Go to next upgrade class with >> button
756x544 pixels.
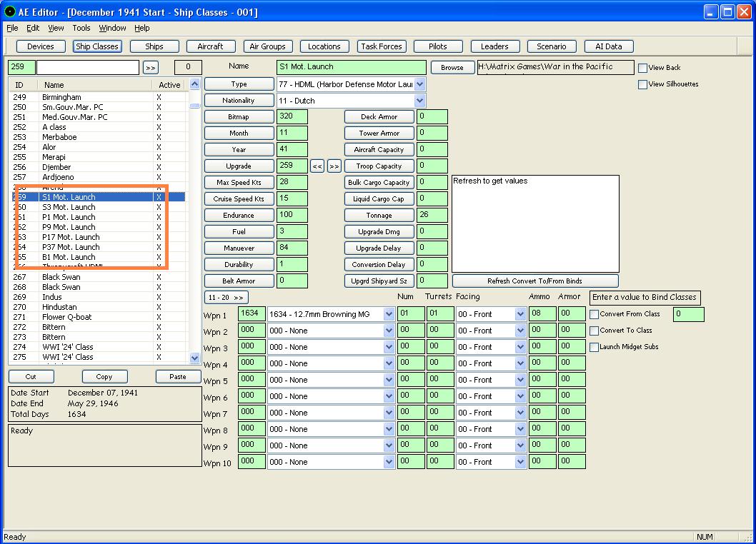[x=334, y=166]
